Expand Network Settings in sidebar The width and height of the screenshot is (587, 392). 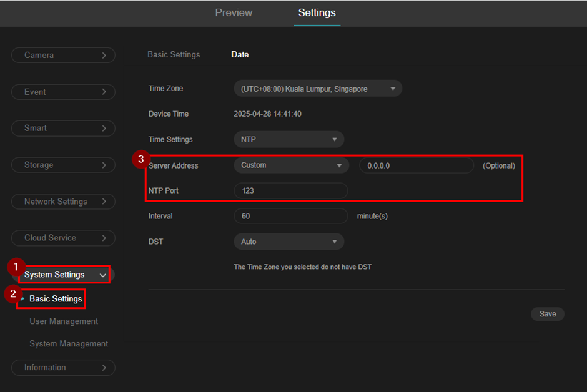(63, 202)
